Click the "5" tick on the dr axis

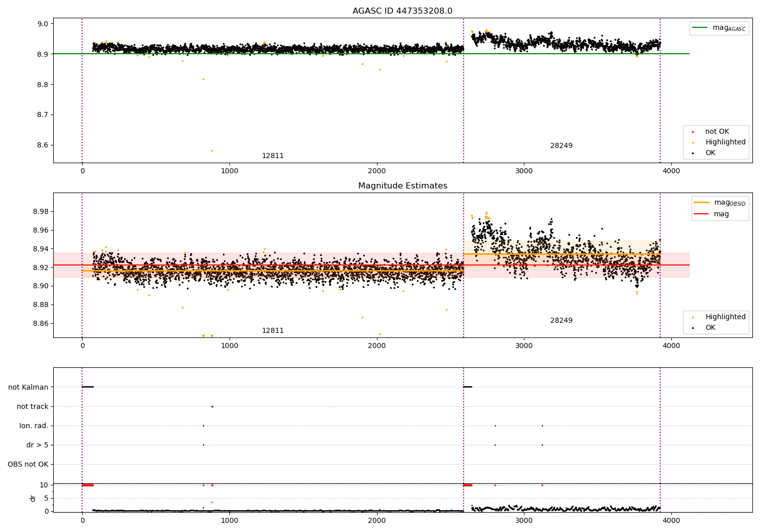[x=46, y=499]
